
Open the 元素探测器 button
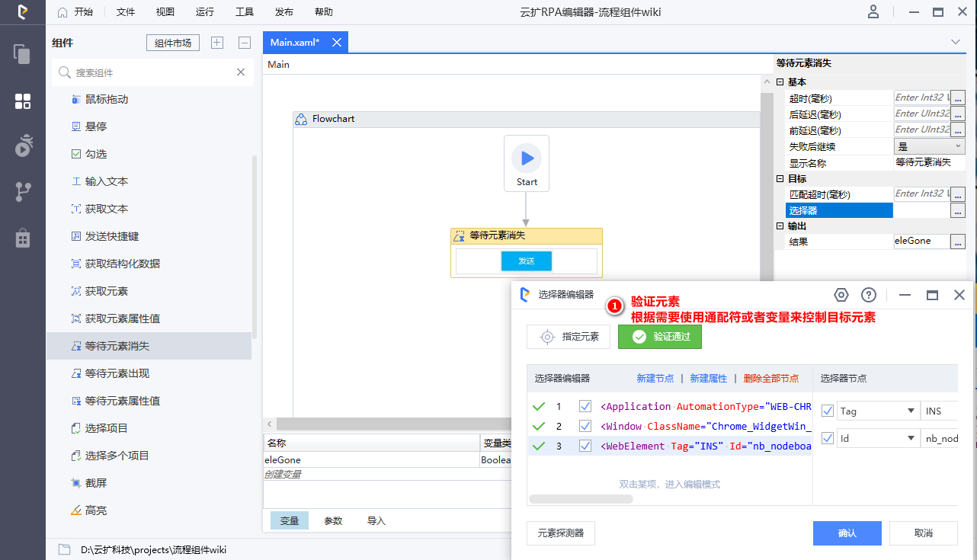[x=561, y=533]
